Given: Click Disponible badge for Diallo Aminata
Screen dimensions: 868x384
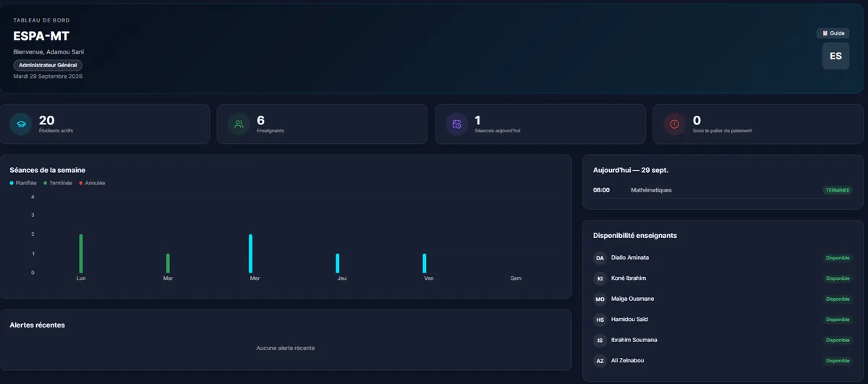Looking at the screenshot, I should click(838, 257).
